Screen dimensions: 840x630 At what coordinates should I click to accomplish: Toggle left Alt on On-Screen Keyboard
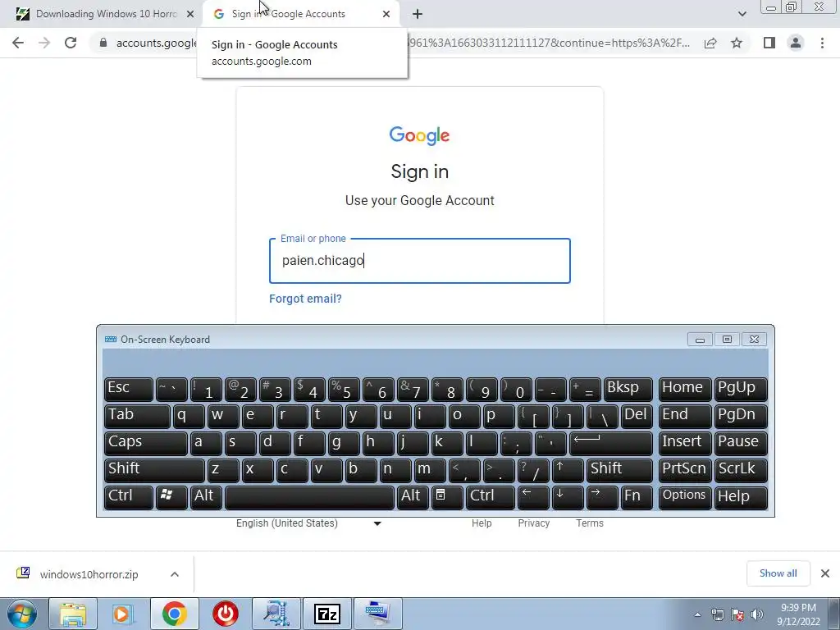(206, 497)
